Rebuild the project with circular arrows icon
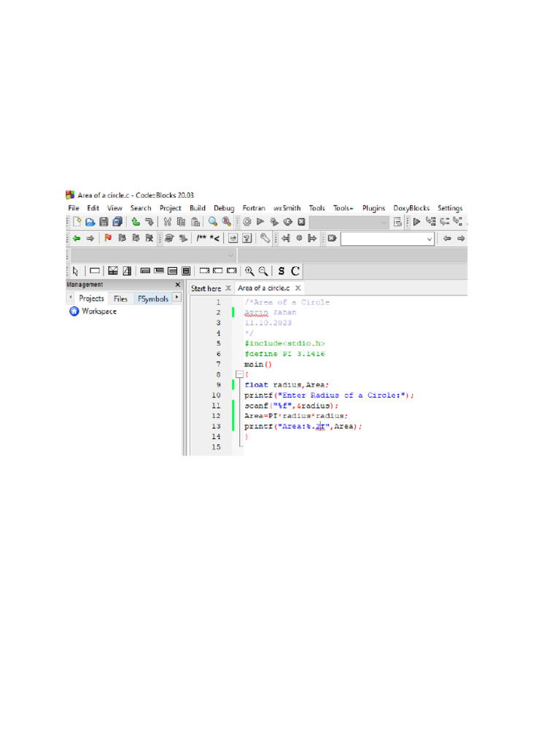Image resolution: width=560 pixels, height=747 pixels. tap(287, 222)
